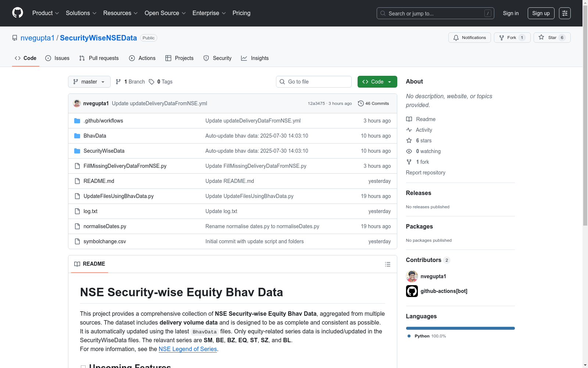The height and width of the screenshot is (368, 588).
Task: Expand the Solutions menu
Action: 81,13
